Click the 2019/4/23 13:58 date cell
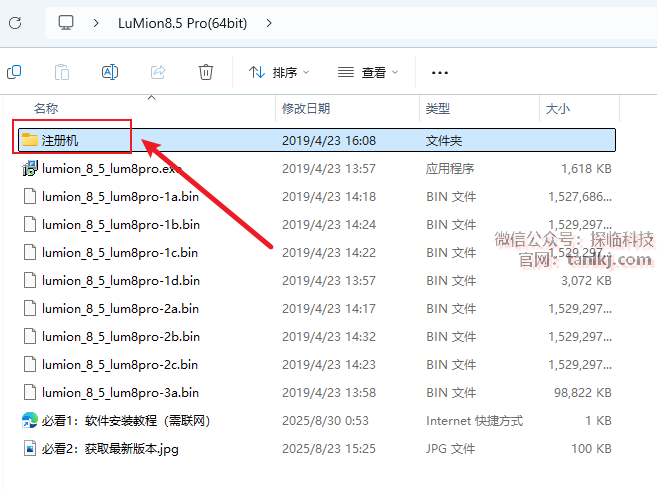This screenshot has height=490, width=657. point(329,393)
